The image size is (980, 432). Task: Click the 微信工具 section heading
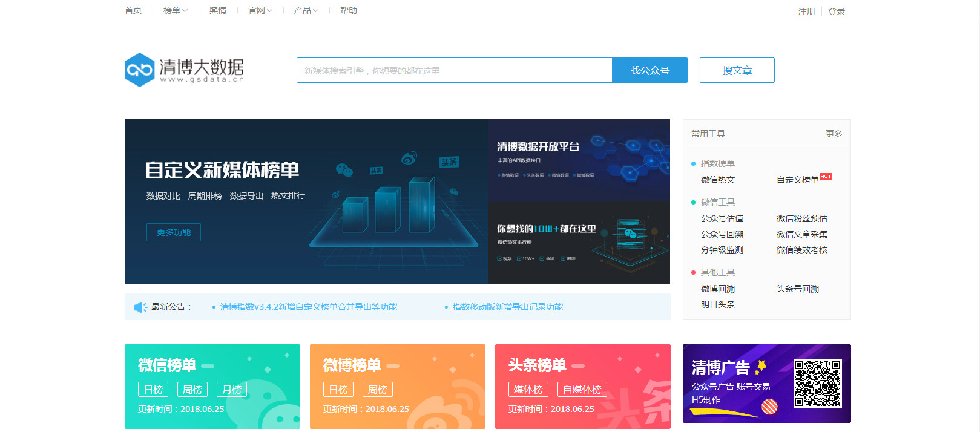tap(718, 202)
